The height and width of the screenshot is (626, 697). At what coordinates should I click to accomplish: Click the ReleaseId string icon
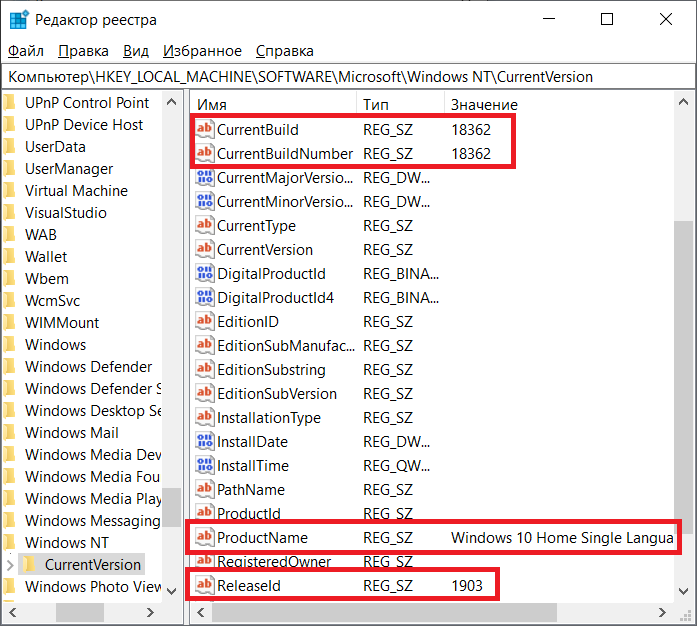point(204,586)
